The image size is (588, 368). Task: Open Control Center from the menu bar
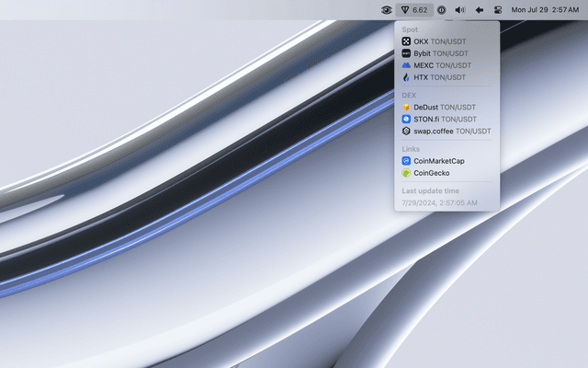[500, 9]
